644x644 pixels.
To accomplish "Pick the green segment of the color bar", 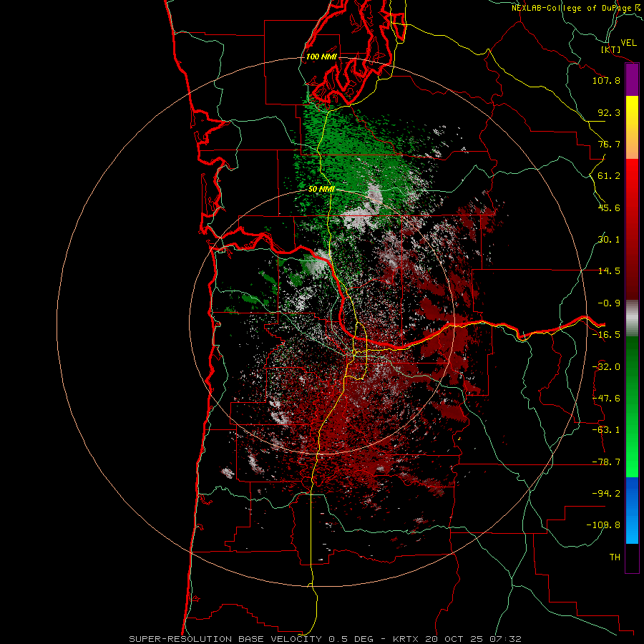I will (632, 406).
